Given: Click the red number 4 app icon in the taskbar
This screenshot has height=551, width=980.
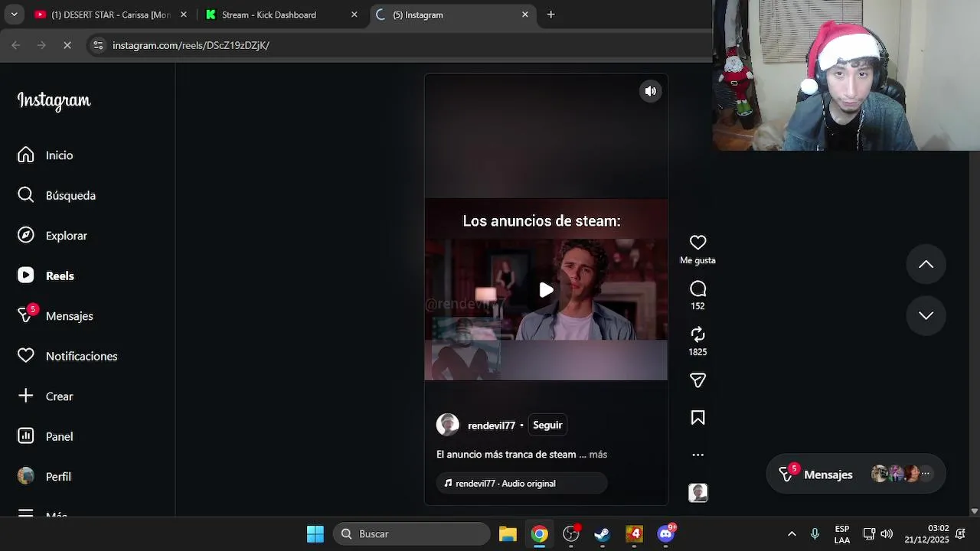Looking at the screenshot, I should [634, 534].
